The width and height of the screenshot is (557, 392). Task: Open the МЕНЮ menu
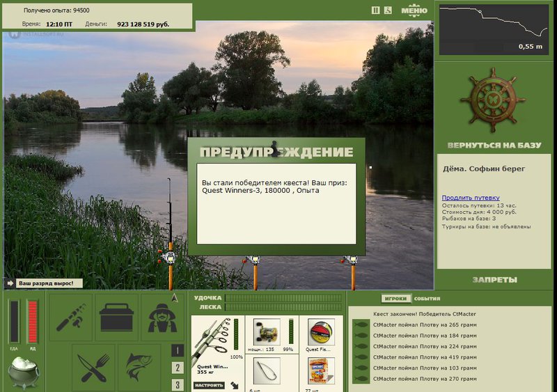click(414, 10)
